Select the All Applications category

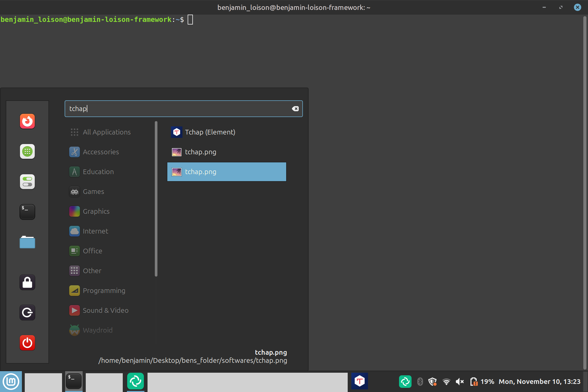[106, 132]
